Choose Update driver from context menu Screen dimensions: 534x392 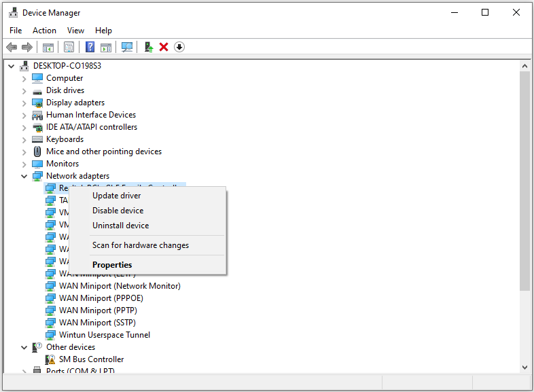[x=148, y=196]
